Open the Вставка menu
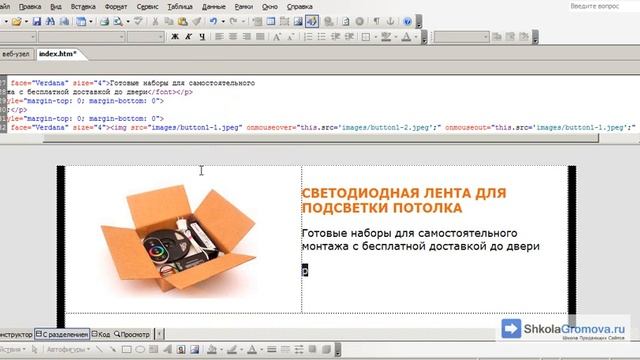This screenshot has width=640, height=360. click(x=83, y=7)
